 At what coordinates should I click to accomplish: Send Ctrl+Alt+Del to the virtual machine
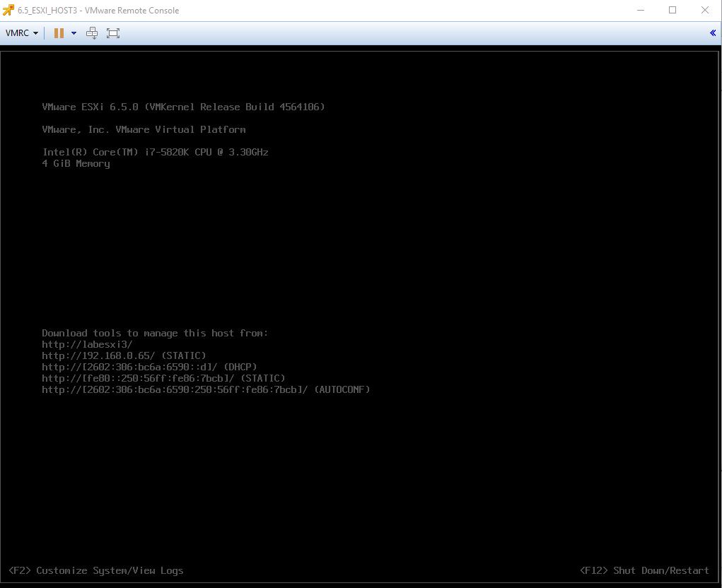(92, 33)
